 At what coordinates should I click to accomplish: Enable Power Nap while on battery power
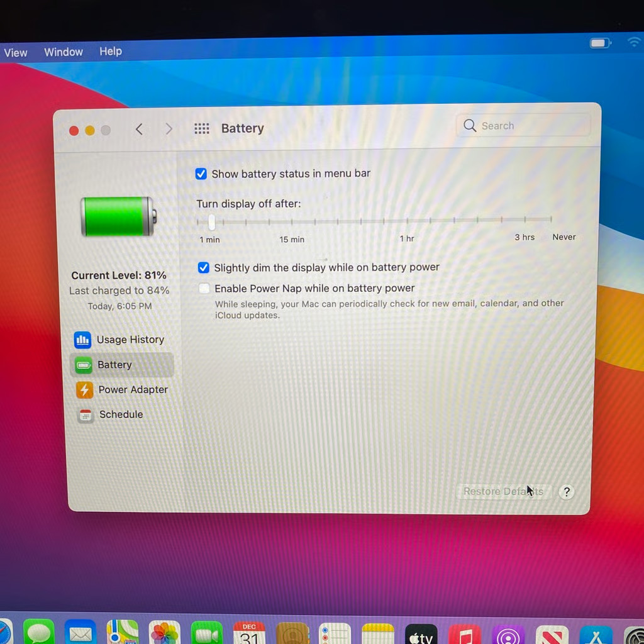204,288
